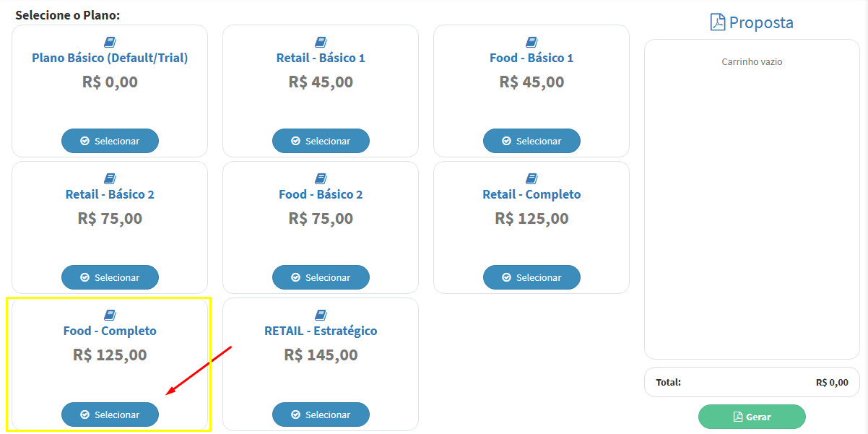Image resolution: width=868 pixels, height=434 pixels.
Task: Select the highlighted Food - Completo plan
Action: [110, 415]
